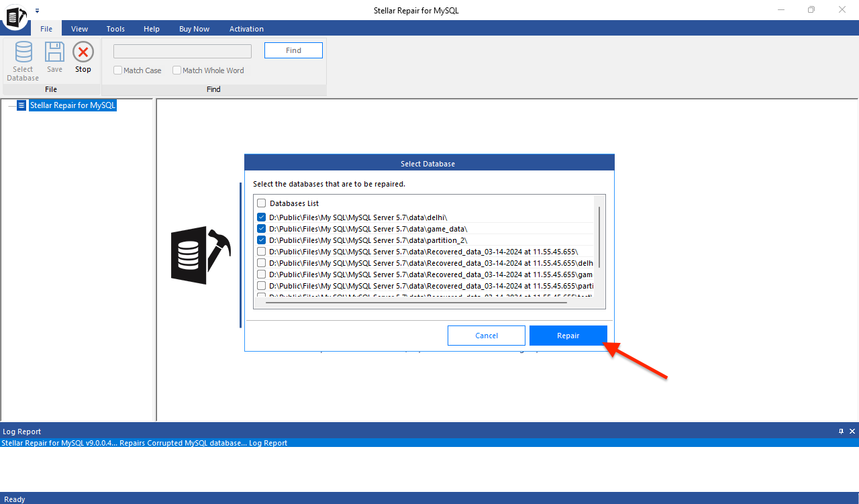Start the repair with the Repair button

[x=568, y=335]
